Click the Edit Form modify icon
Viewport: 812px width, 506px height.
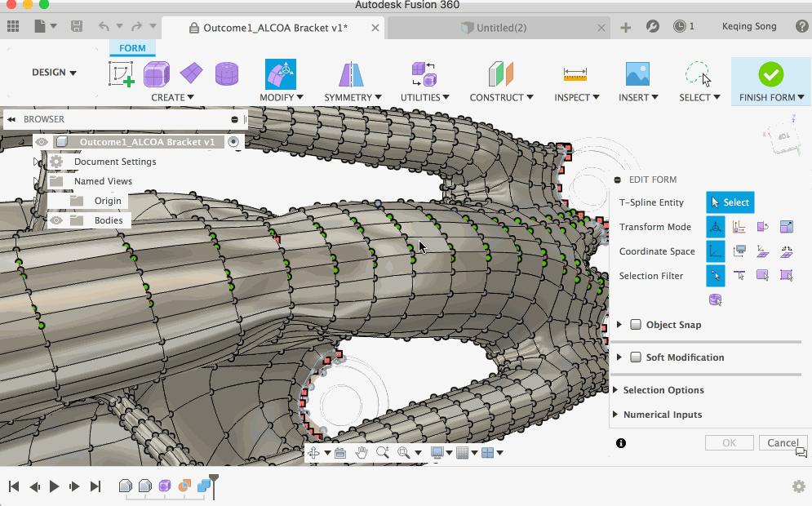pyautogui.click(x=280, y=74)
